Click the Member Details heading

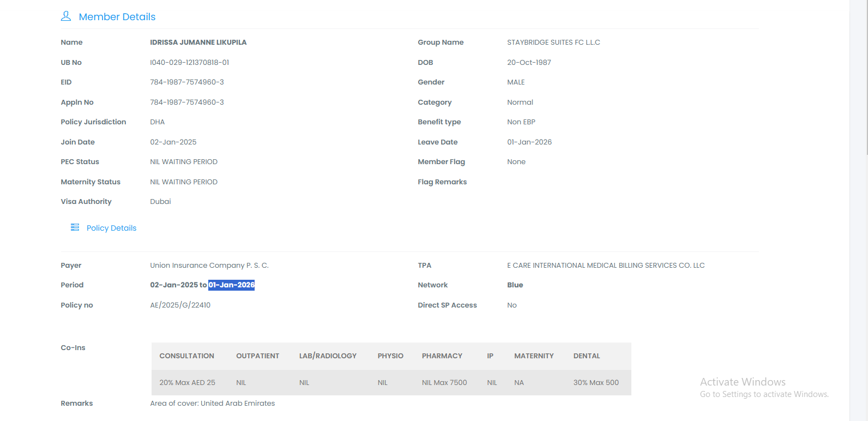pos(117,17)
